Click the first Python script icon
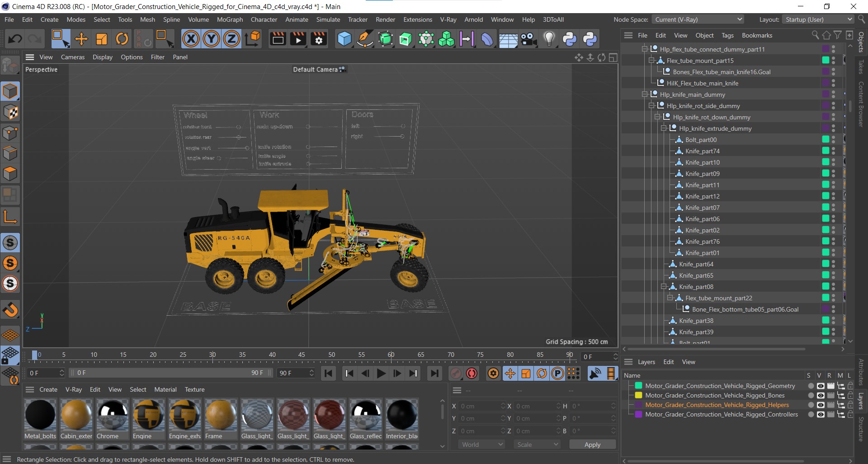868x464 pixels. (x=569, y=39)
